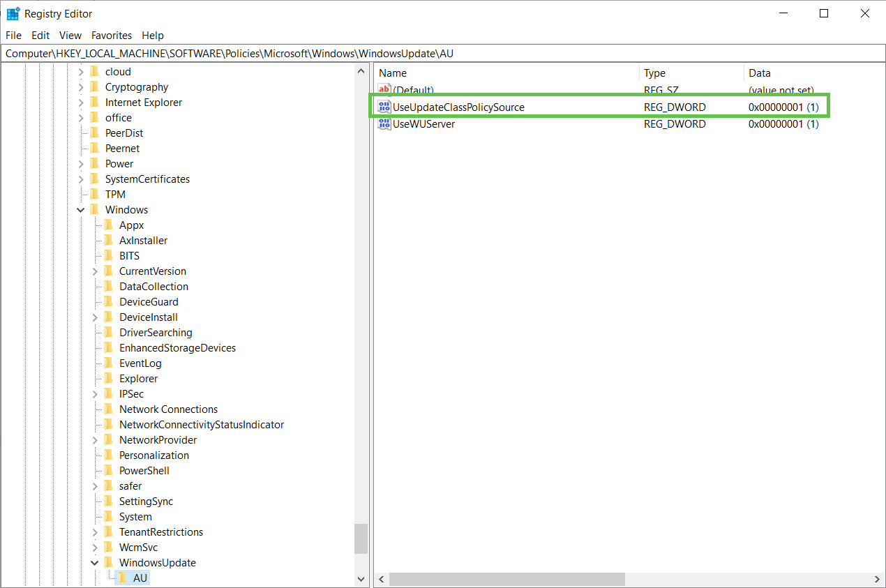
Task: Expand the IPSec key
Action: pyautogui.click(x=95, y=393)
